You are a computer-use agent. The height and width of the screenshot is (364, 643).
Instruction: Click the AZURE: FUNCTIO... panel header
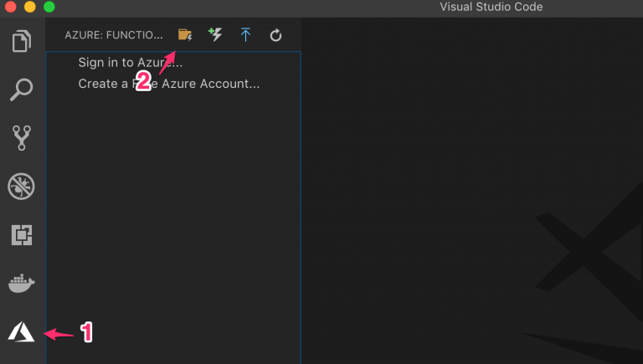(114, 35)
